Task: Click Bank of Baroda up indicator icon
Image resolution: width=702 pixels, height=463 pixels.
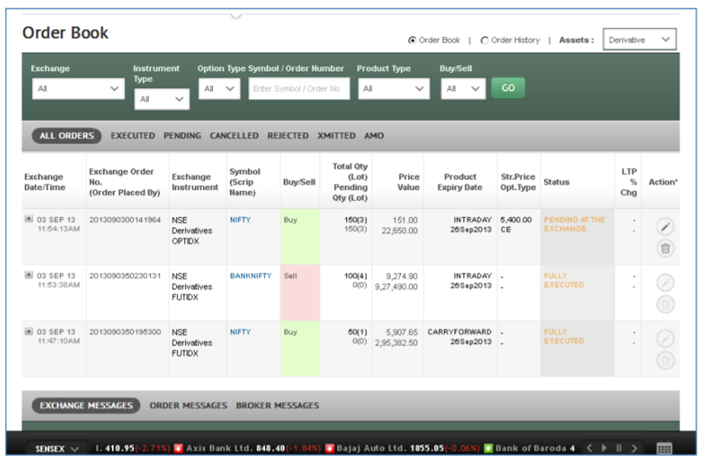Action: click(x=488, y=448)
